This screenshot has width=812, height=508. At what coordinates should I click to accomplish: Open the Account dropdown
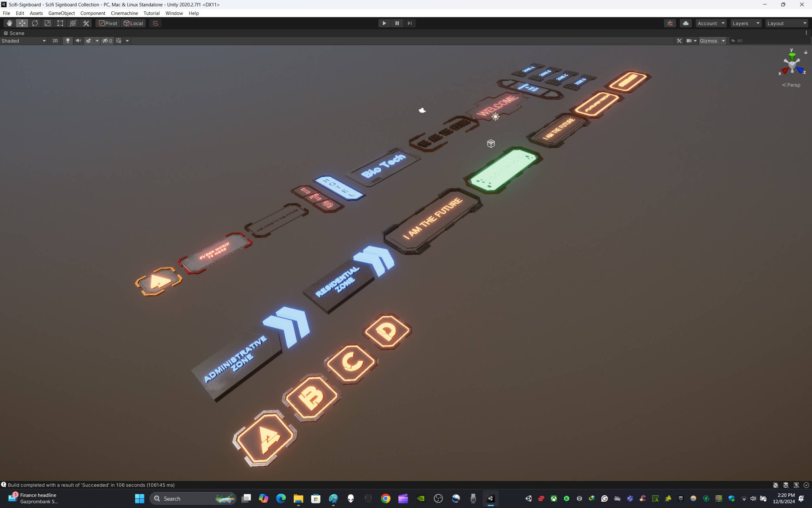(x=711, y=23)
